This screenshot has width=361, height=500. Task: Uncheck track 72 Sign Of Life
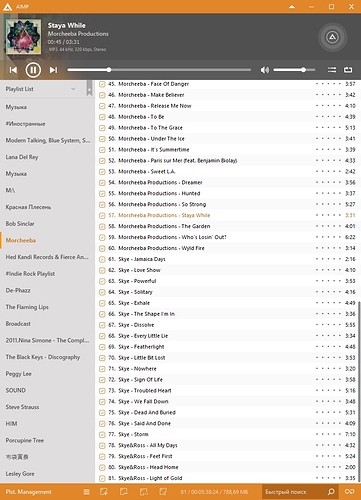point(102,380)
